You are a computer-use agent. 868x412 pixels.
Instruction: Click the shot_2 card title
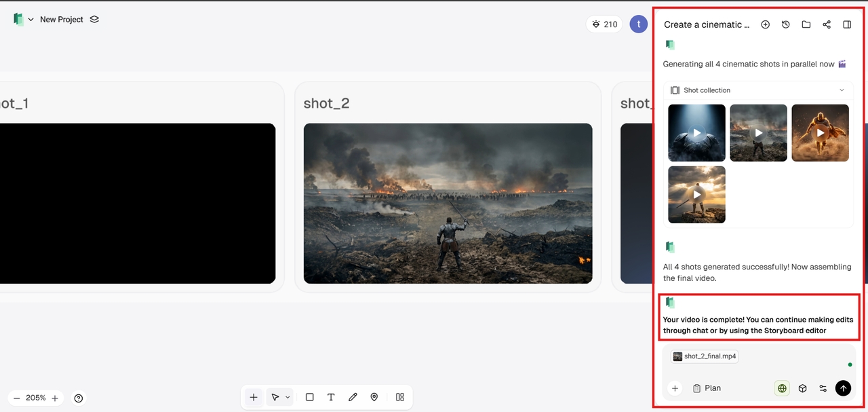(x=326, y=103)
